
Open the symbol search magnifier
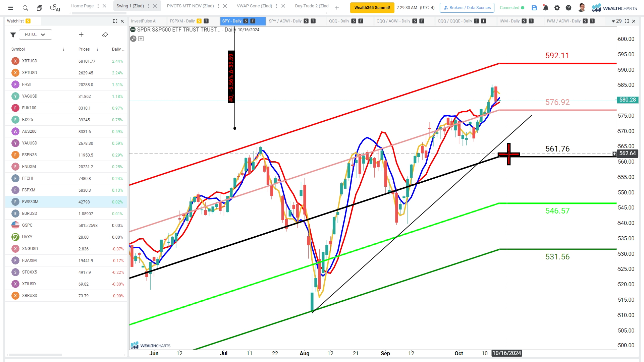25,8
